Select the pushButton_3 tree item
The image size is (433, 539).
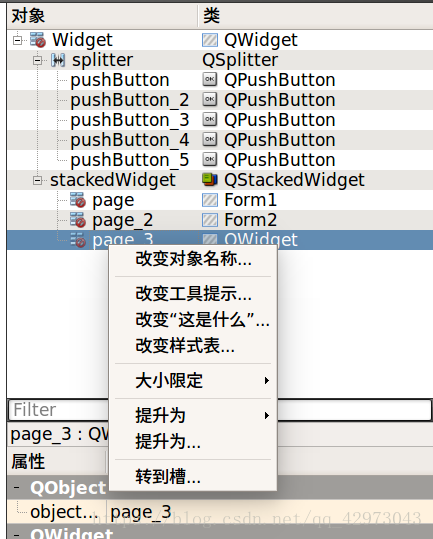point(130,120)
